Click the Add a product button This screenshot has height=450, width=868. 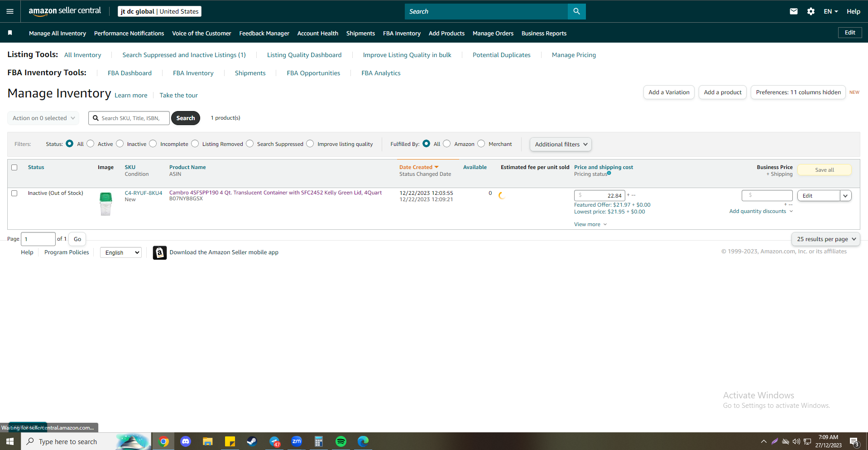pyautogui.click(x=723, y=92)
